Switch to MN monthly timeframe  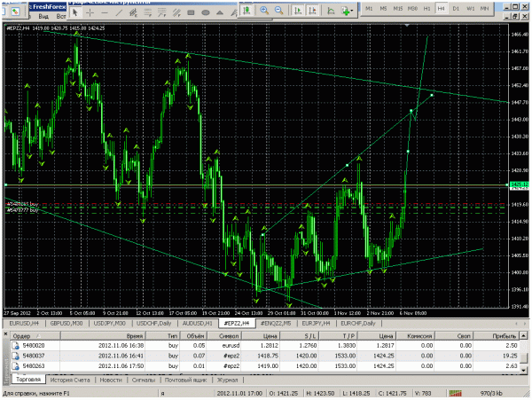[484, 9]
